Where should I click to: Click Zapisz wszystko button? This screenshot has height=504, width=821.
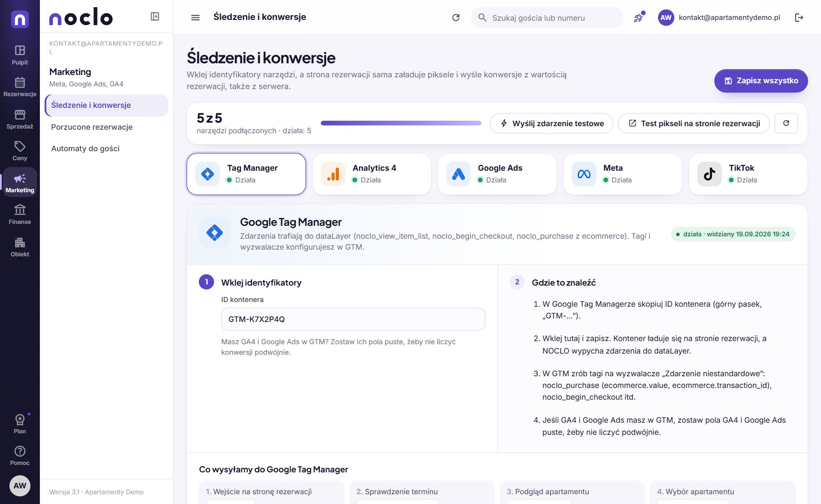761,81
